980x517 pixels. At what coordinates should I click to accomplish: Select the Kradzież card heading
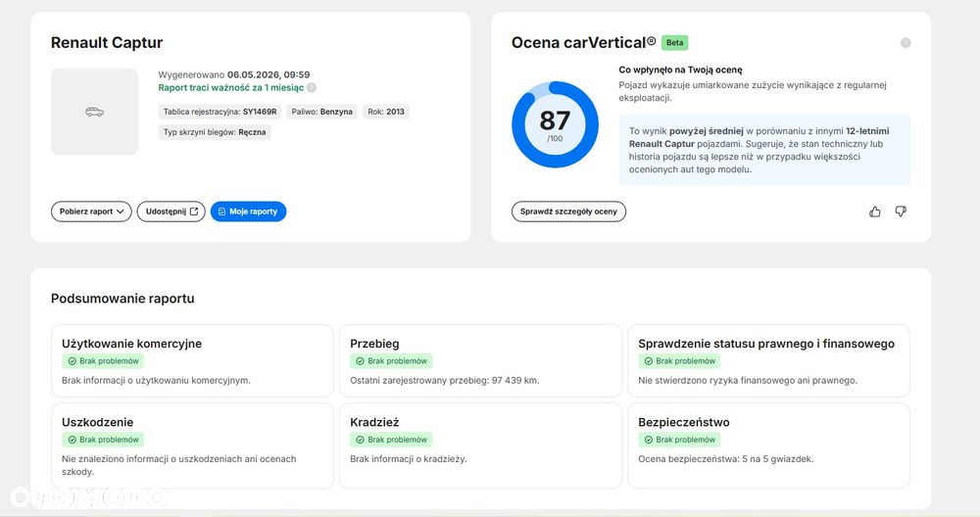(374, 422)
